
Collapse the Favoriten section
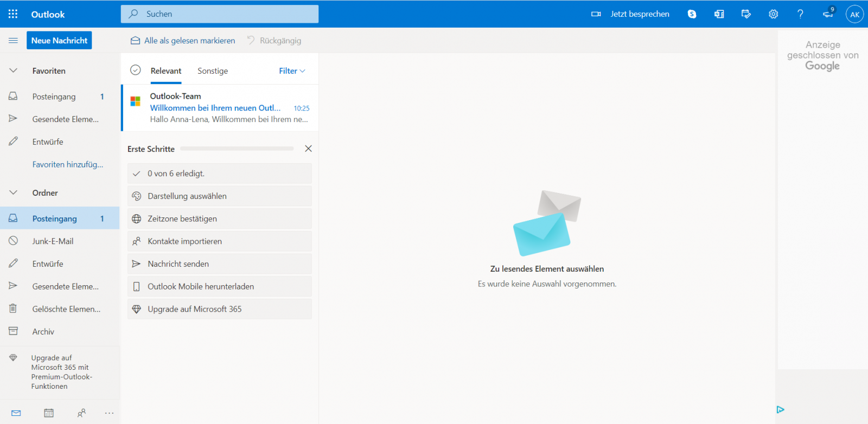pyautogui.click(x=14, y=71)
